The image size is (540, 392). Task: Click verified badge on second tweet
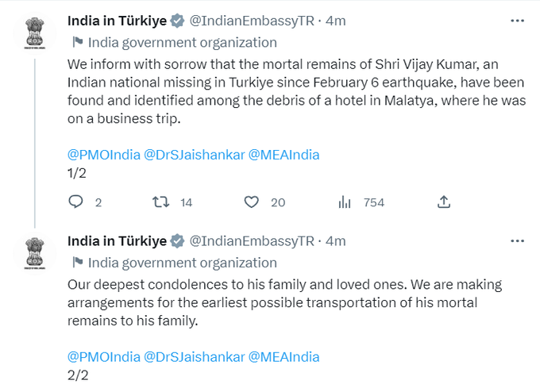point(178,241)
